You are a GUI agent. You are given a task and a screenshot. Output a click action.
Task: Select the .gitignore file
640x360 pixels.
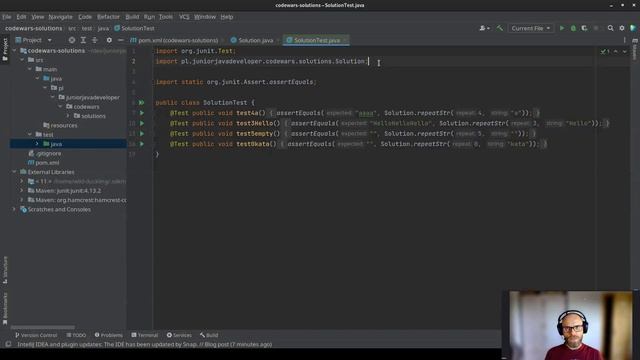44,153
